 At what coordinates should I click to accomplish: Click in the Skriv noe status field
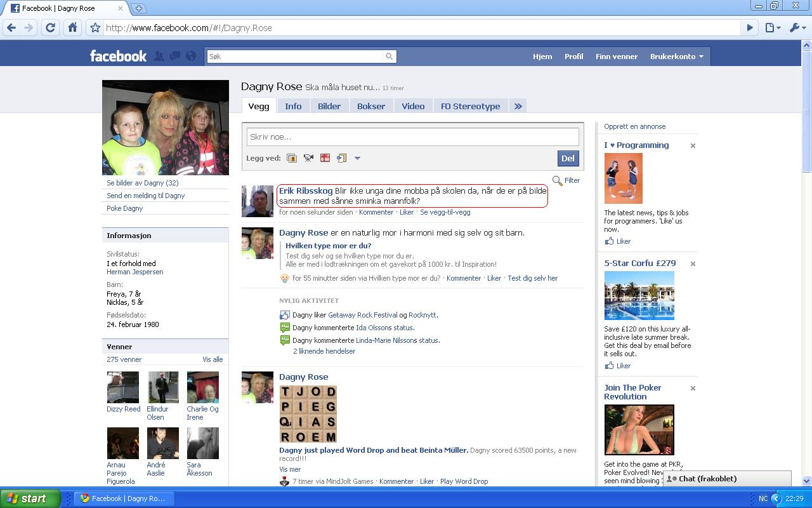click(x=412, y=137)
